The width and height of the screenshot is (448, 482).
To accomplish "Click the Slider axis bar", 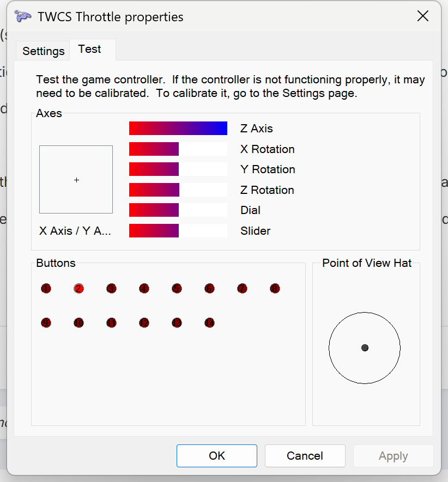I will coord(178,231).
